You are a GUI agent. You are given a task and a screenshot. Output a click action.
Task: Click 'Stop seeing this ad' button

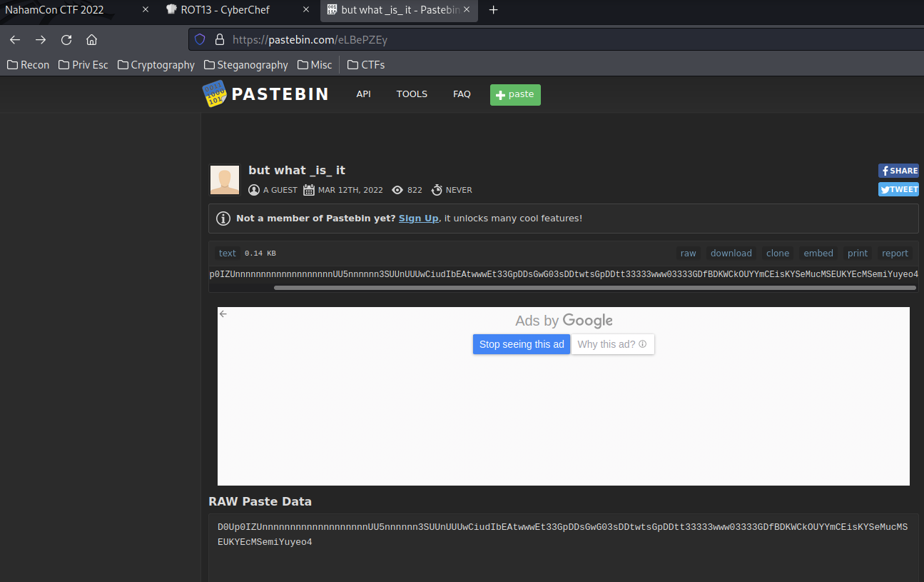pyautogui.click(x=522, y=344)
